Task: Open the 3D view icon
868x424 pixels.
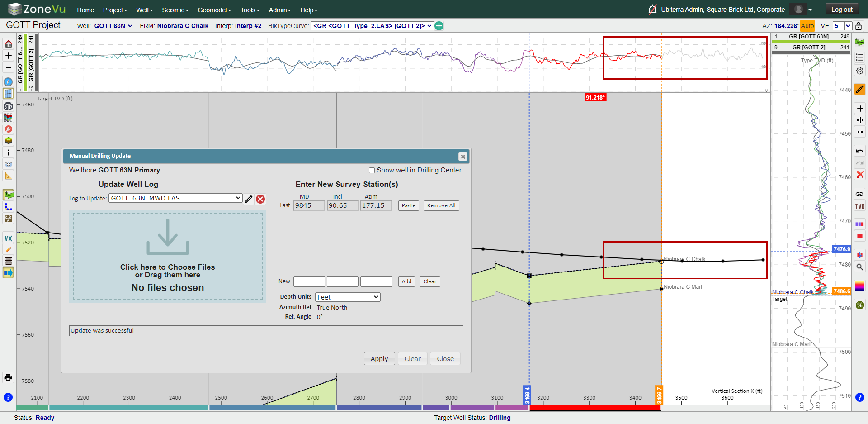Action: (x=8, y=106)
